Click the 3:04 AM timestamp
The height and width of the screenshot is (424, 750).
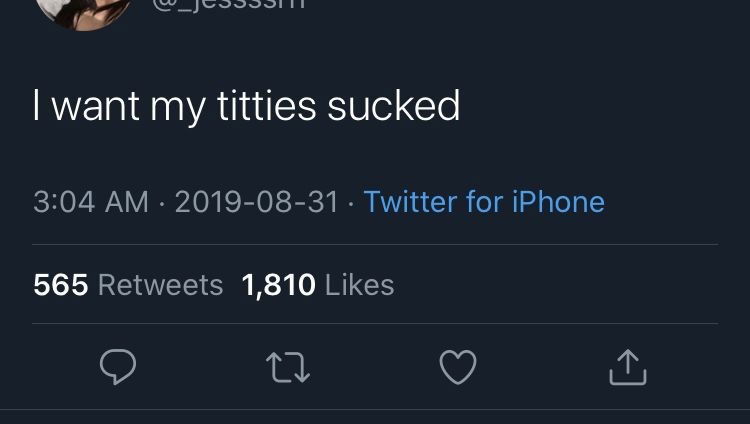[x=91, y=201]
